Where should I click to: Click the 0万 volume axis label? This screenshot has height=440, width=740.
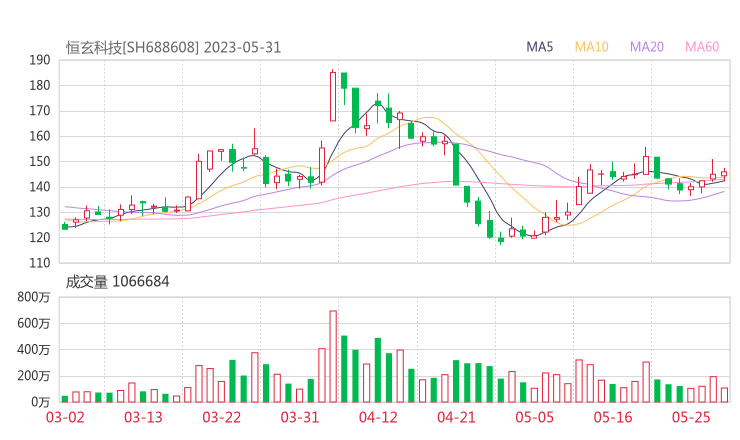coord(41,402)
